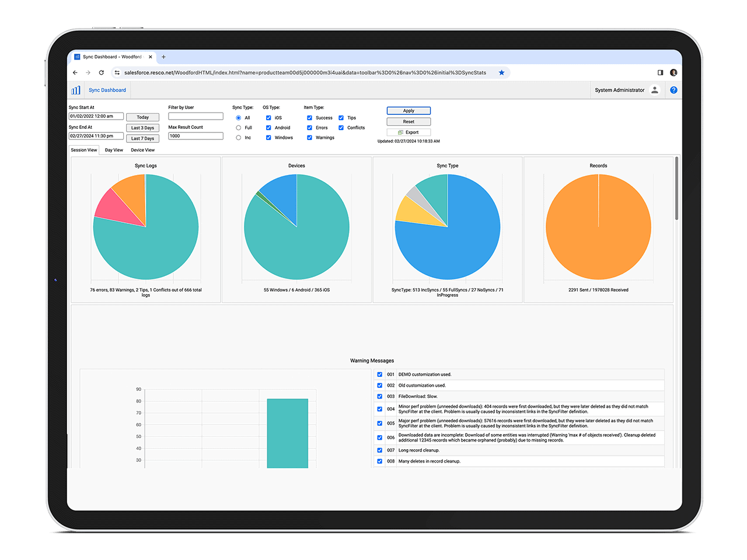Switch to the Device View tab
The image size is (747, 560).
pyautogui.click(x=142, y=150)
